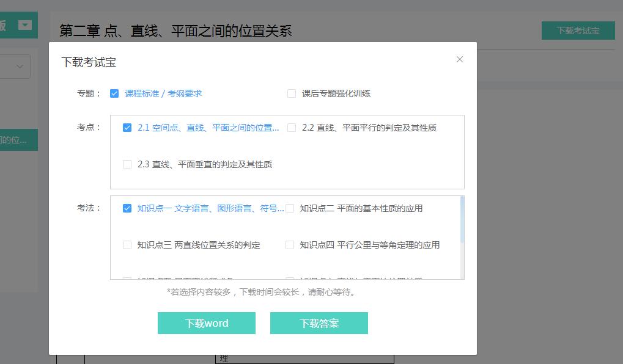Uncheck 课程标准 / 考纲要求

[115, 93]
